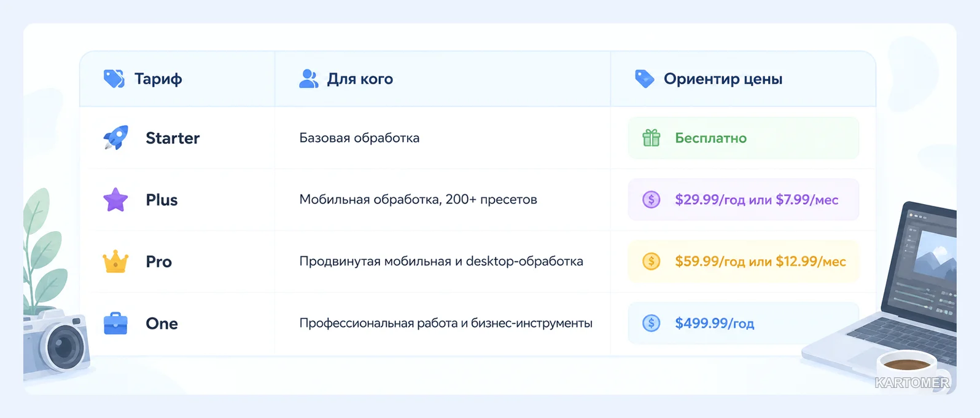The width and height of the screenshot is (980, 418).
Task: Click the yellow dollar coin in Pro price
Action: (x=651, y=261)
